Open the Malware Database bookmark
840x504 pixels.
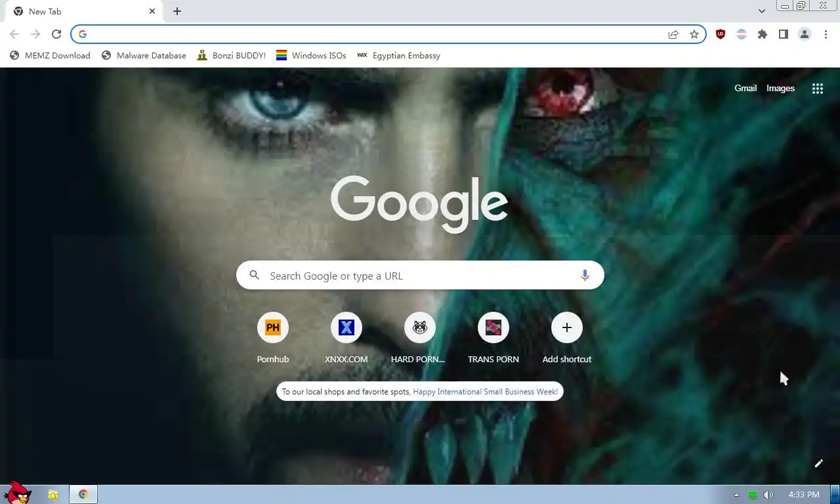(x=144, y=56)
